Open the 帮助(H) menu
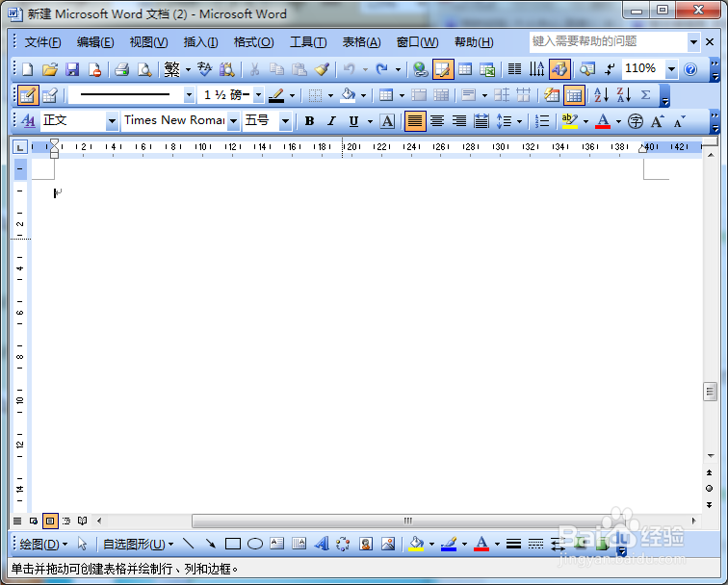 tap(474, 42)
